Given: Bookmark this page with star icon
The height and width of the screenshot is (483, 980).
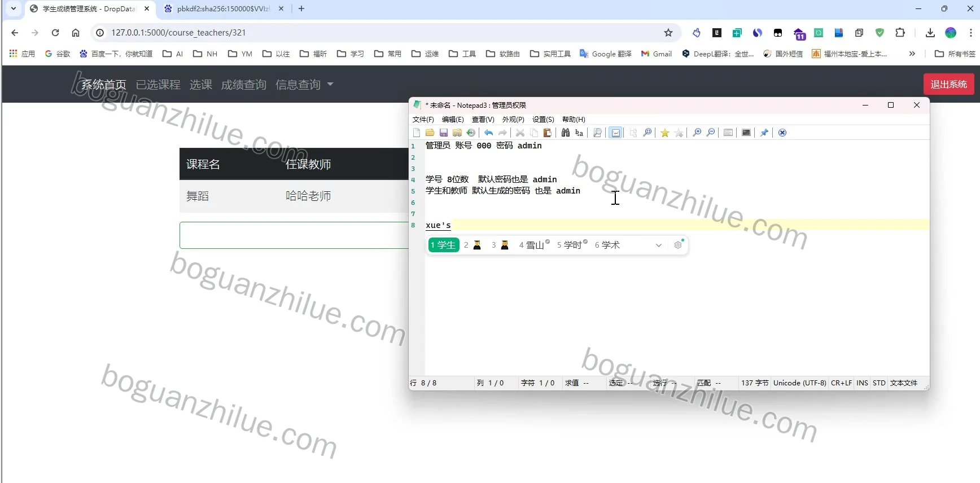Looking at the screenshot, I should pyautogui.click(x=668, y=33).
